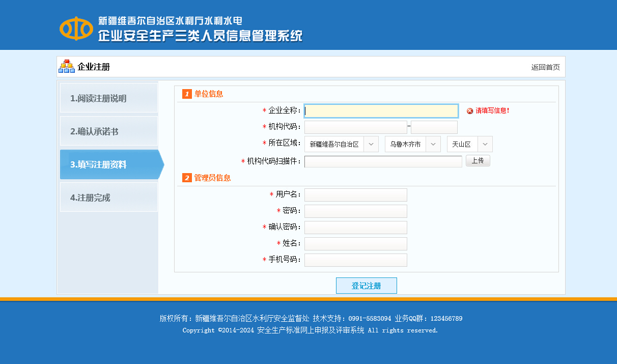The image size is (617, 364).
Task: Click the 确认密码 input field
Action: coord(355,228)
